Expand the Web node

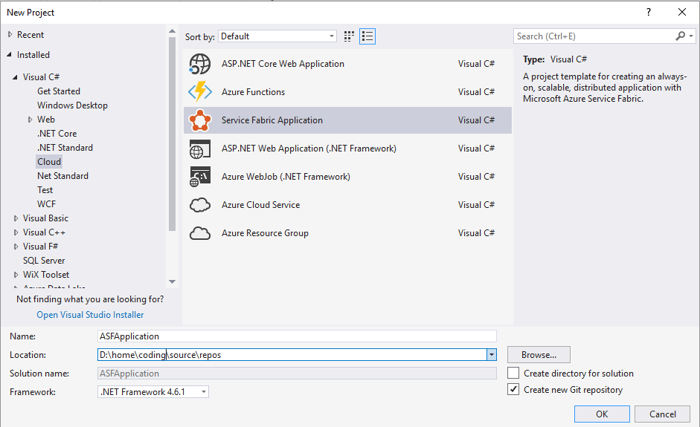(30, 119)
